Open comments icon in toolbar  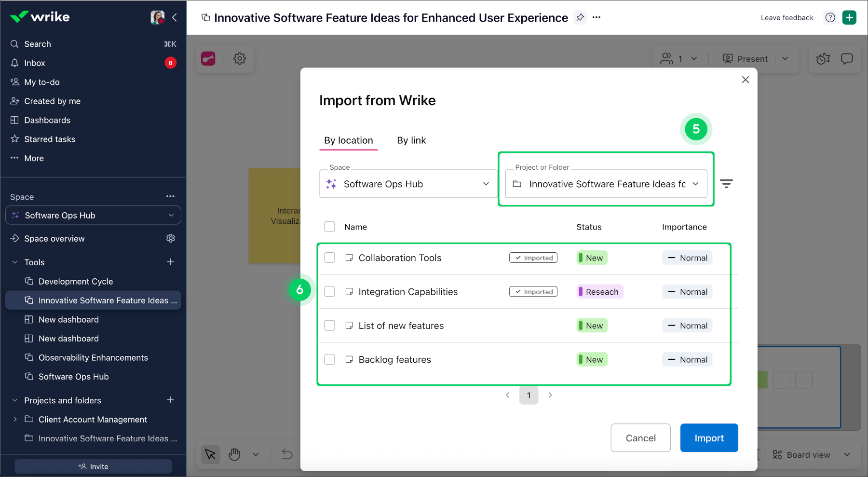847,58
